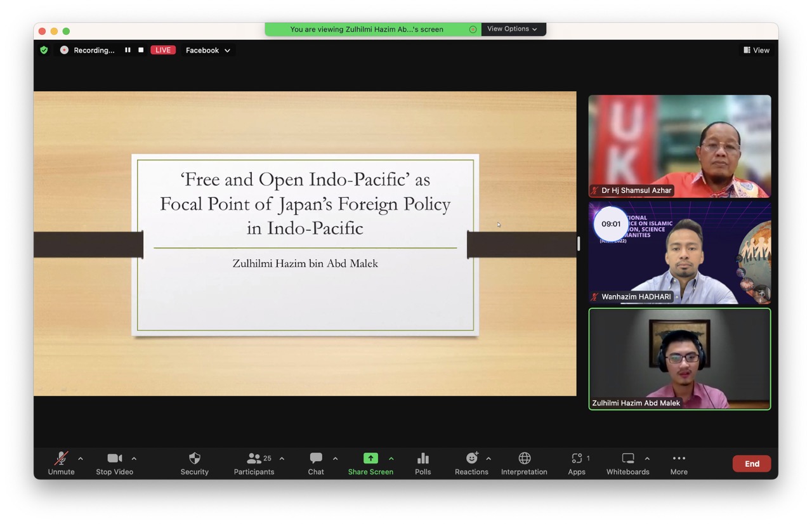
Task: Pause the recording
Action: 128,50
